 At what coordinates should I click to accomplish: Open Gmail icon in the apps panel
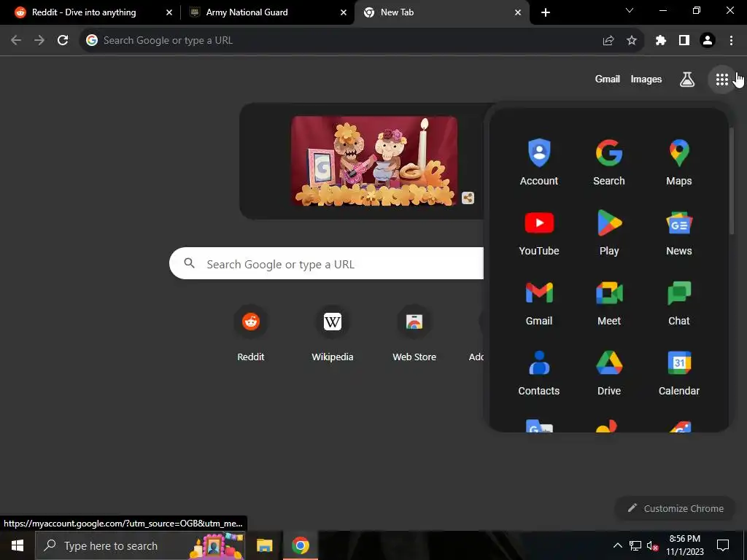pos(539,303)
